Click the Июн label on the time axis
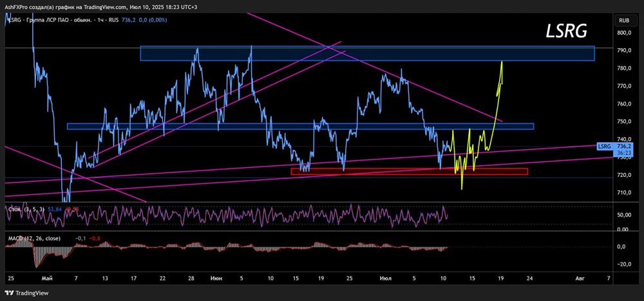This screenshot has width=644, height=301. click(x=216, y=279)
